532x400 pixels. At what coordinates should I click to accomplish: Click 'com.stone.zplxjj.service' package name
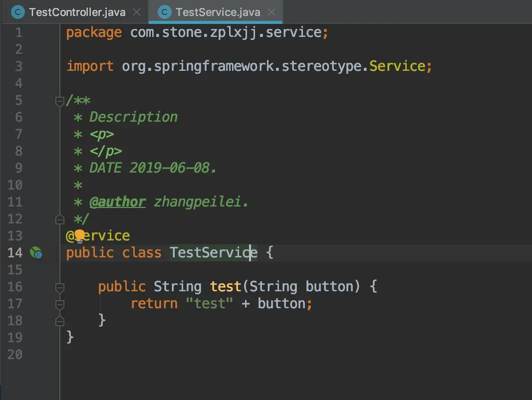tap(226, 32)
